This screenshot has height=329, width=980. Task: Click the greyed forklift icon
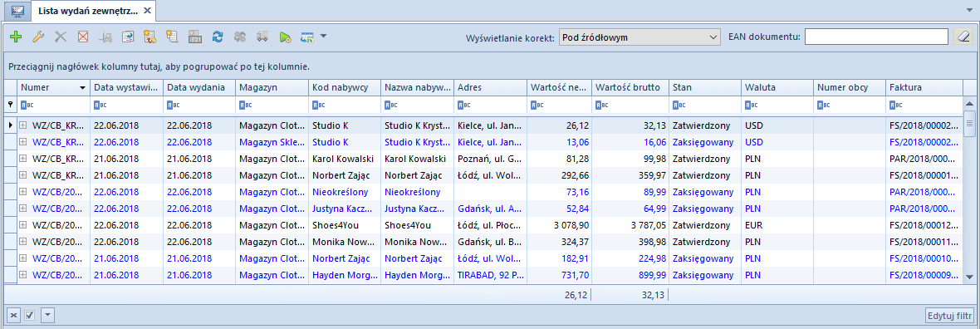tap(105, 37)
